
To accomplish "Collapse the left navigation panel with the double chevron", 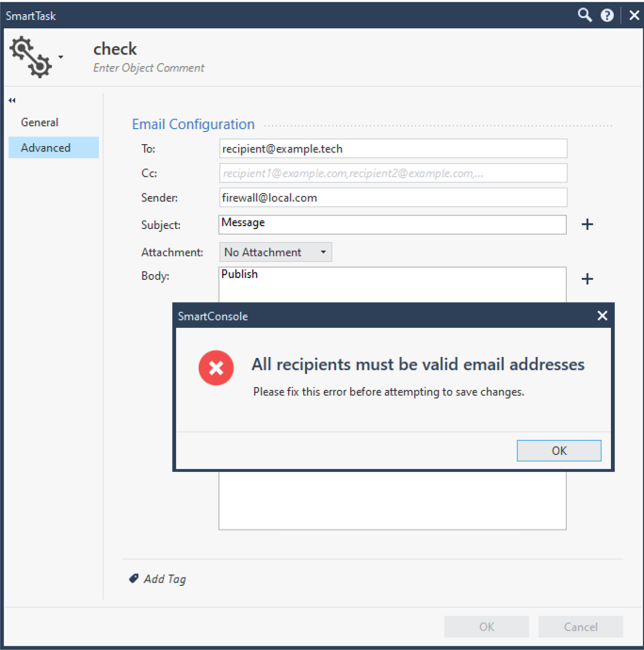I will click(x=13, y=100).
